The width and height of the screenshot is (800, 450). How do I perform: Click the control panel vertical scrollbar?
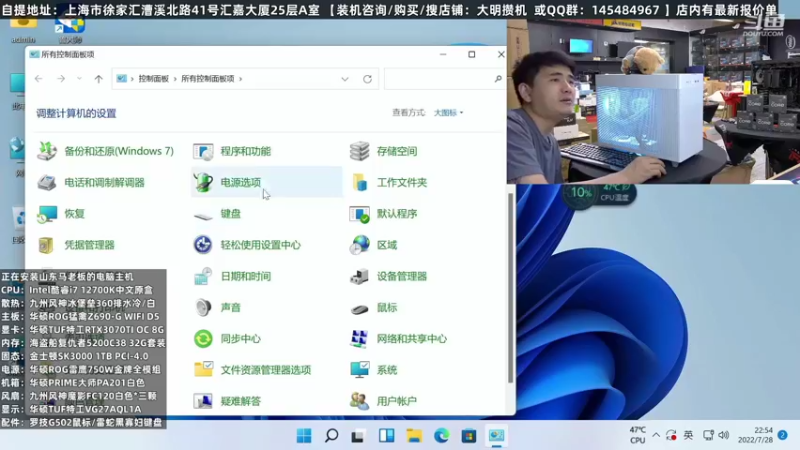[x=510, y=288]
